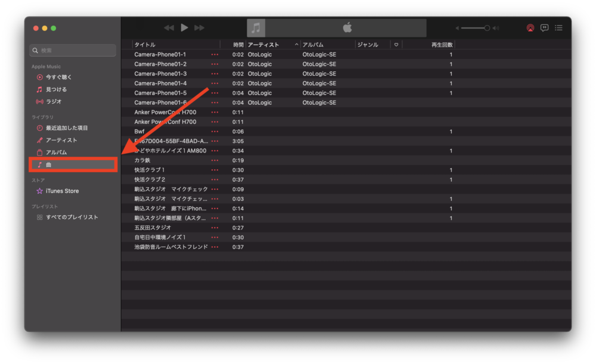The width and height of the screenshot is (596, 364).
Task: Select the 快活クラブ1 song title
Action: (150, 170)
